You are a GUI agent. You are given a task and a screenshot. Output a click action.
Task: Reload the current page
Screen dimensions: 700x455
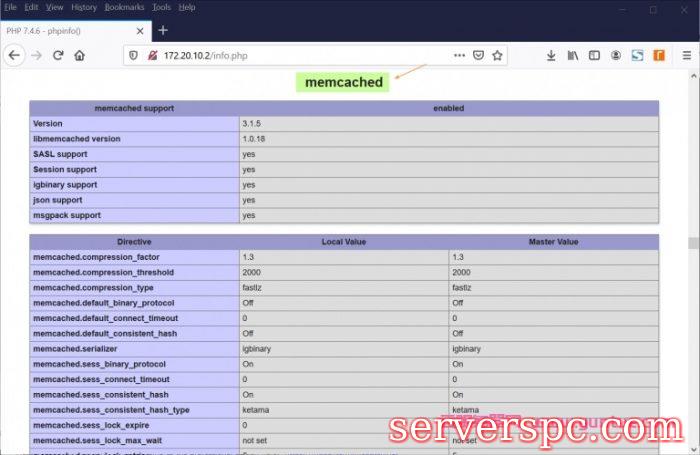(x=58, y=55)
